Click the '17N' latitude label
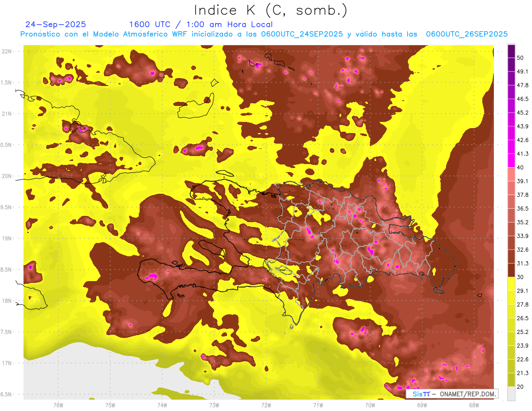 [x=7, y=363]
